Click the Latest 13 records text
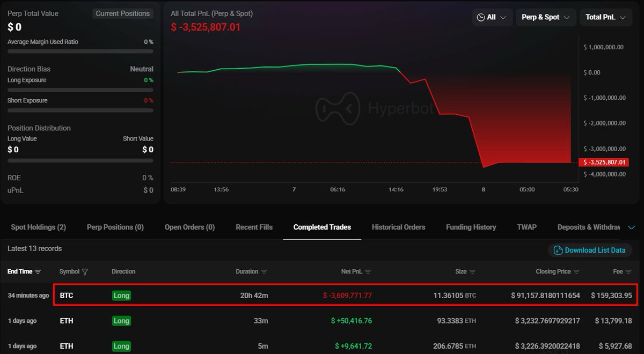The image size is (644, 354). point(34,249)
